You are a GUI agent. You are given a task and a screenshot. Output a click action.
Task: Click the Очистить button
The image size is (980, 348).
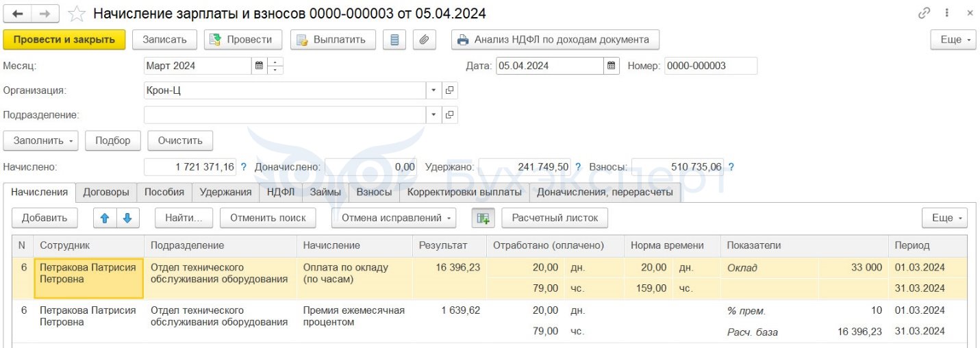point(180,140)
